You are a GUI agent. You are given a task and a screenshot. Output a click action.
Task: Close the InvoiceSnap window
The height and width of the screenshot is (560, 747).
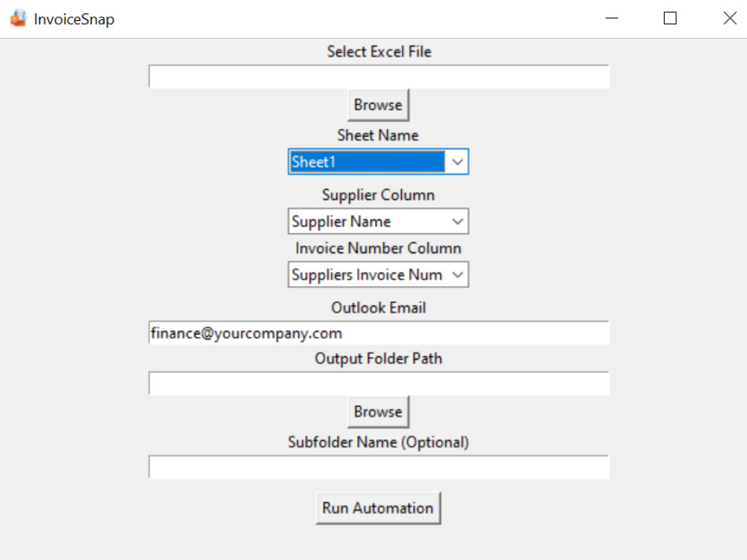[x=730, y=19]
